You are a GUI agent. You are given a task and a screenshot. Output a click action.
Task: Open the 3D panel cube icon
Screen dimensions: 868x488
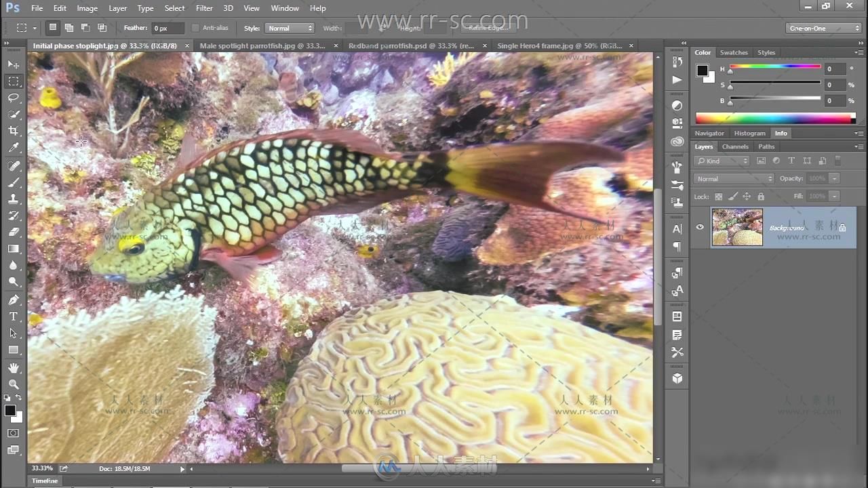pos(677,378)
